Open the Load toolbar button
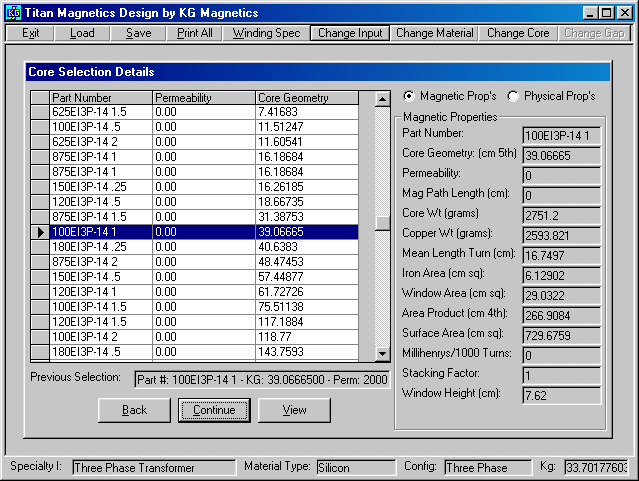This screenshot has height=481, width=639. point(82,33)
